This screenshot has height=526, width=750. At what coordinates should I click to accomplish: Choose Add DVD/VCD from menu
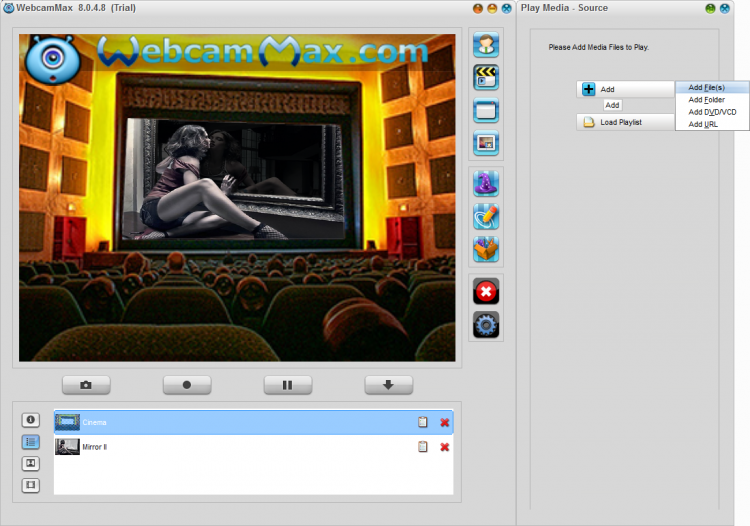pyautogui.click(x=712, y=112)
